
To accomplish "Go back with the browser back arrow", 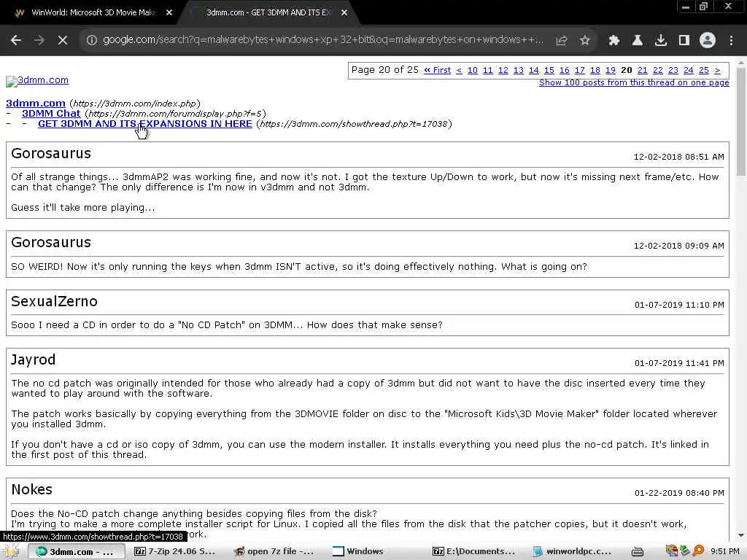I will click(16, 41).
